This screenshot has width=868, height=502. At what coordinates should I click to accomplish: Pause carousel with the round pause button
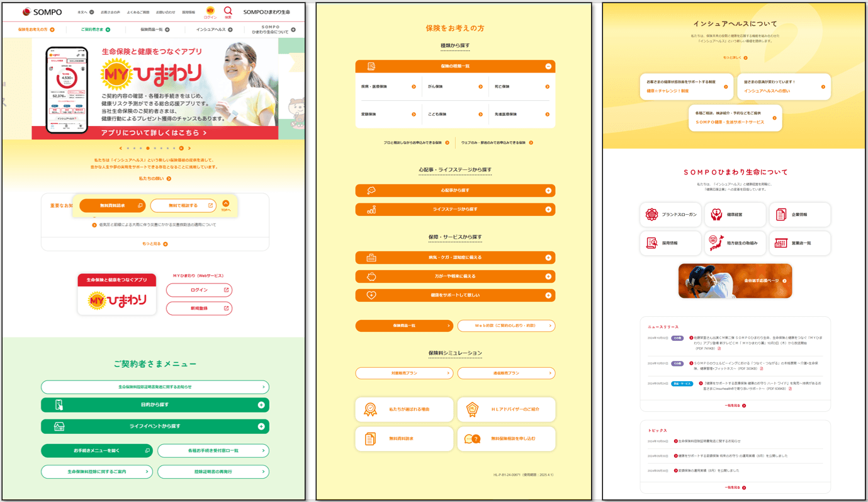coord(181,148)
